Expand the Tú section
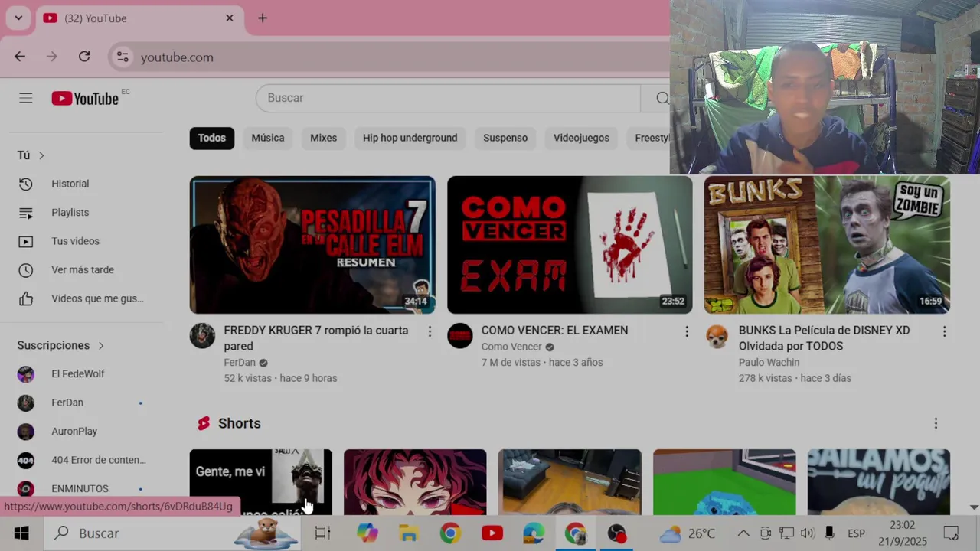Image resolution: width=980 pixels, height=551 pixels. click(x=31, y=155)
